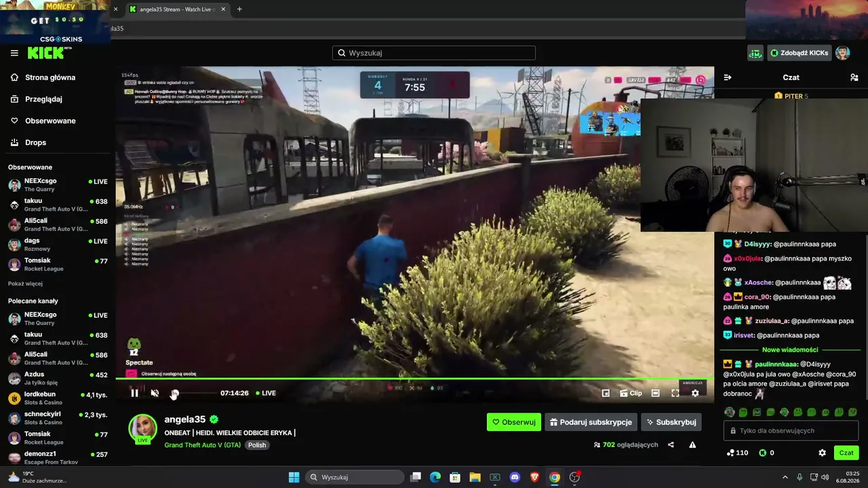868x488 pixels.
Task: Click the irisvet username in chat
Action: 743,335
